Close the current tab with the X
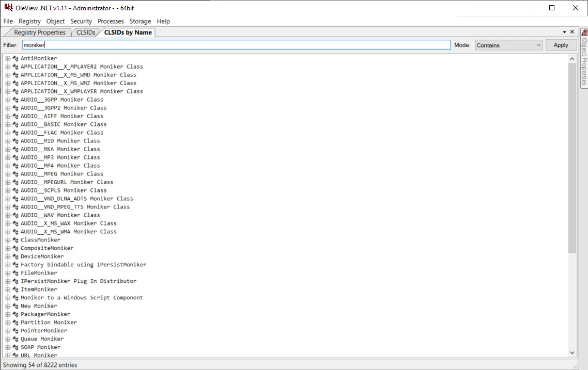Viewport: 588px width, 370px height. [x=572, y=32]
